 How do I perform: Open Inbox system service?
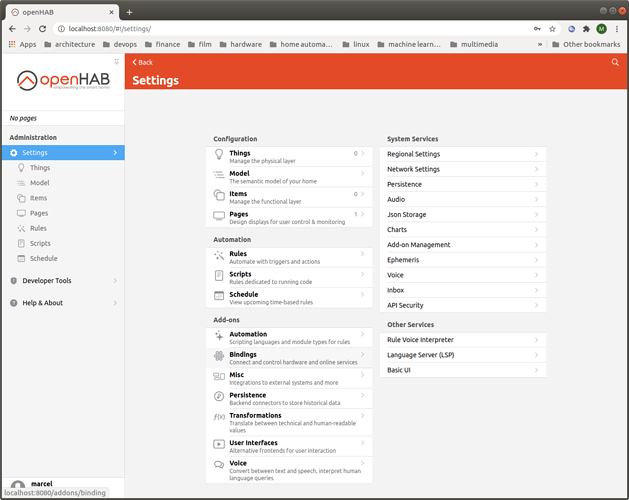click(463, 290)
